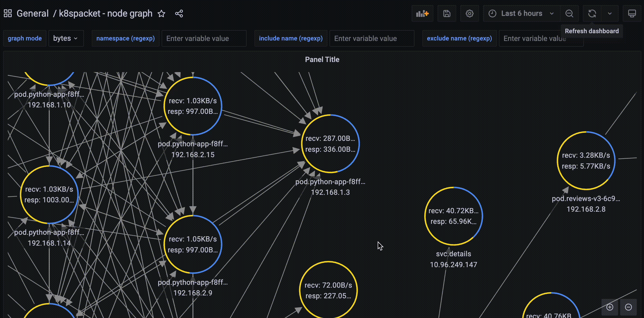Star the k8spacket dashboard
This screenshot has width=644, height=318.
coord(161,13)
